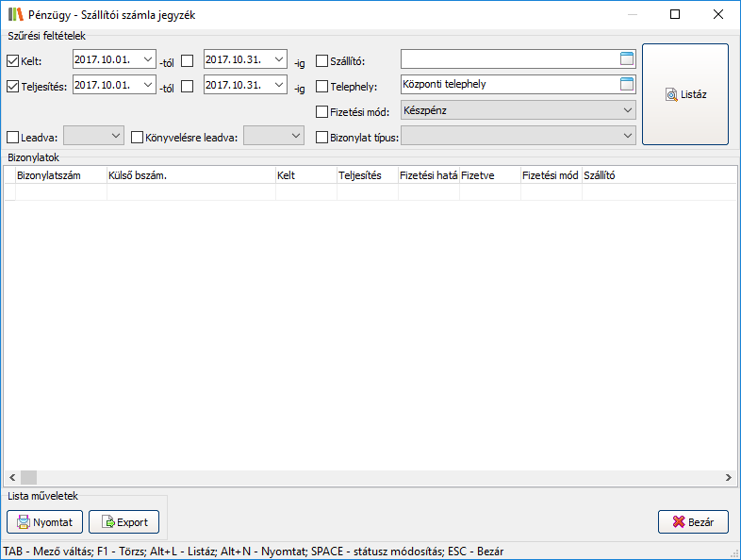Click the Export button
The width and height of the screenshot is (741, 560).
(123, 521)
